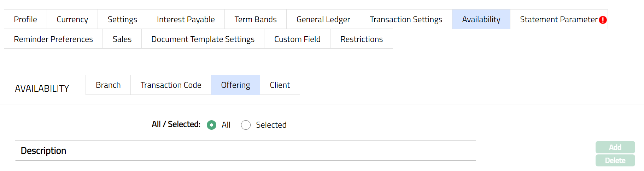The image size is (644, 171).
Task: Select the Client availability sub-tab
Action: [x=280, y=85]
